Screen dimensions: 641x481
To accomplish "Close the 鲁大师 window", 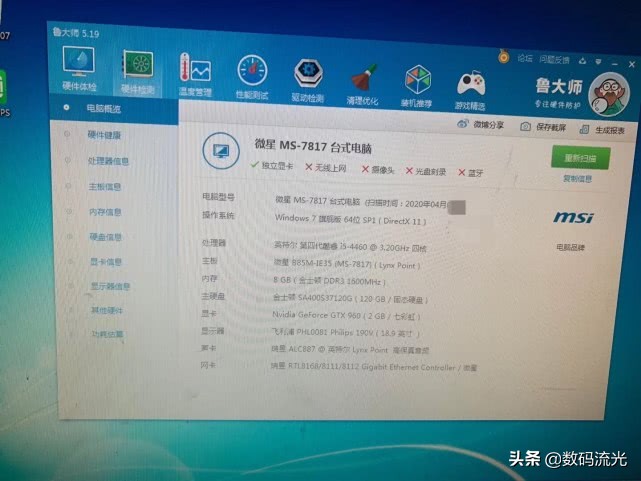I will click(632, 64).
